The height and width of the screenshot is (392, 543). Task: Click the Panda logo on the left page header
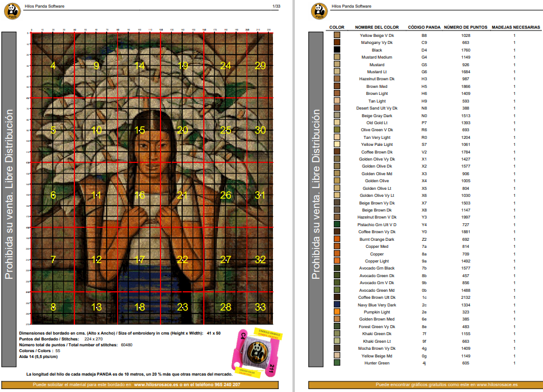point(12,11)
